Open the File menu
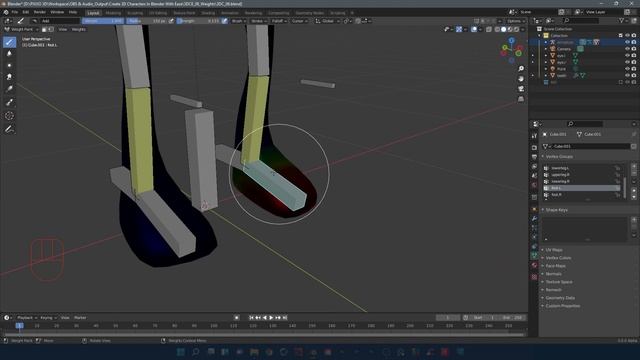640x360 pixels. [x=15, y=12]
